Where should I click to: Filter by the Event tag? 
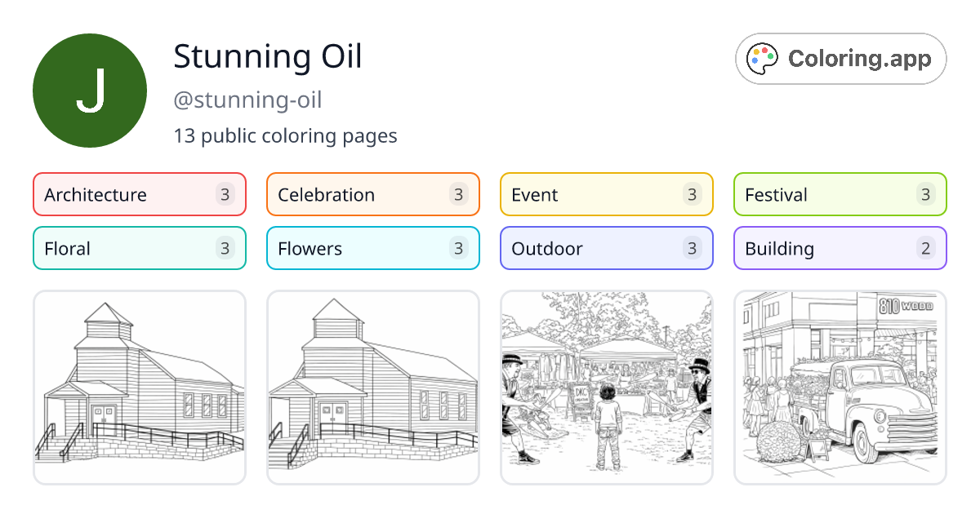(x=607, y=194)
